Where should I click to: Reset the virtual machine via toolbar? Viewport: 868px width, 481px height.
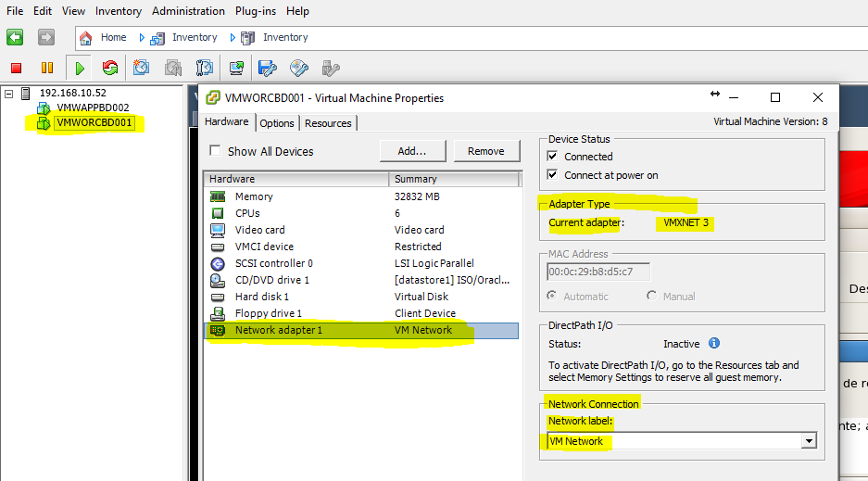pos(110,68)
